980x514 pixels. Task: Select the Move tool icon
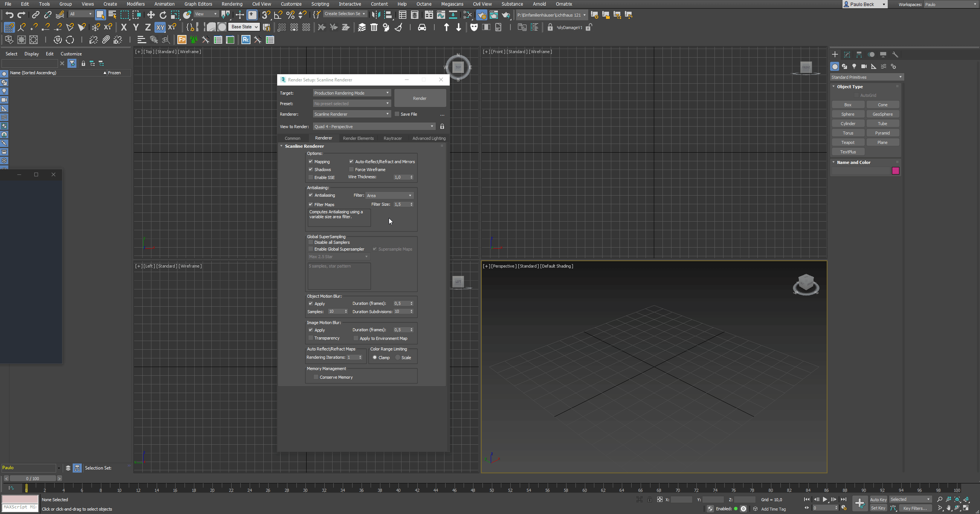click(151, 15)
